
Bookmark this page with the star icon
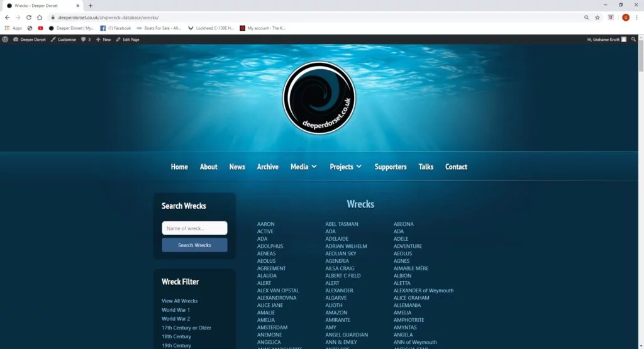point(597,18)
